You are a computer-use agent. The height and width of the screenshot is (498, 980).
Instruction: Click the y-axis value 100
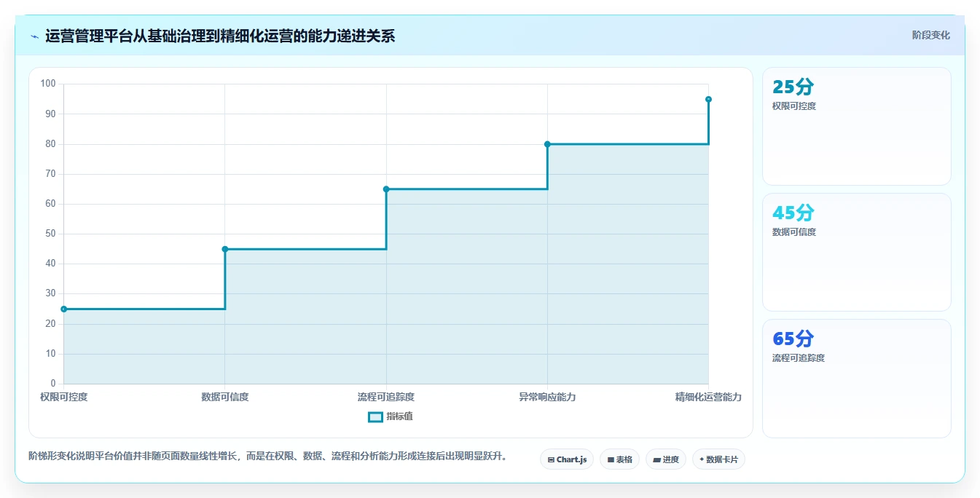[48, 84]
